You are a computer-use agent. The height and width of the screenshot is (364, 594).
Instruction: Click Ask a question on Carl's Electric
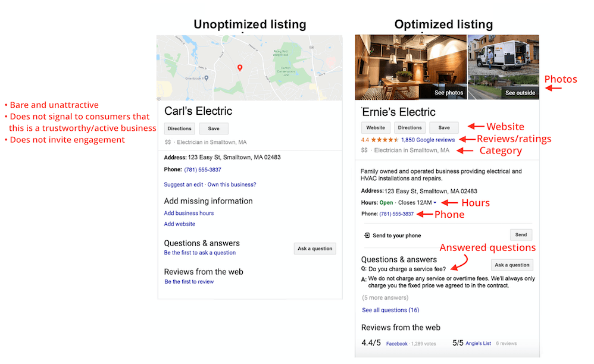pos(315,248)
